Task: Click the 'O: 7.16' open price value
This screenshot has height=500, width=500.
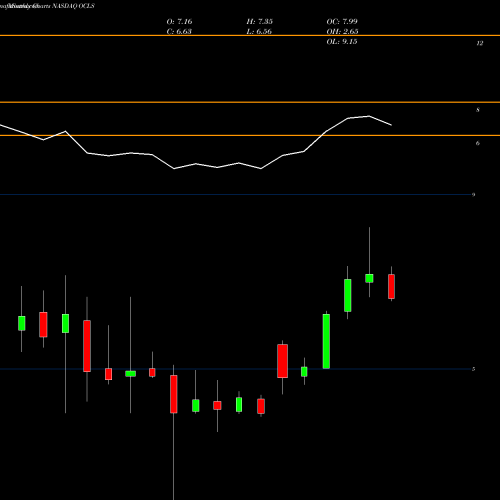Action: point(179,22)
